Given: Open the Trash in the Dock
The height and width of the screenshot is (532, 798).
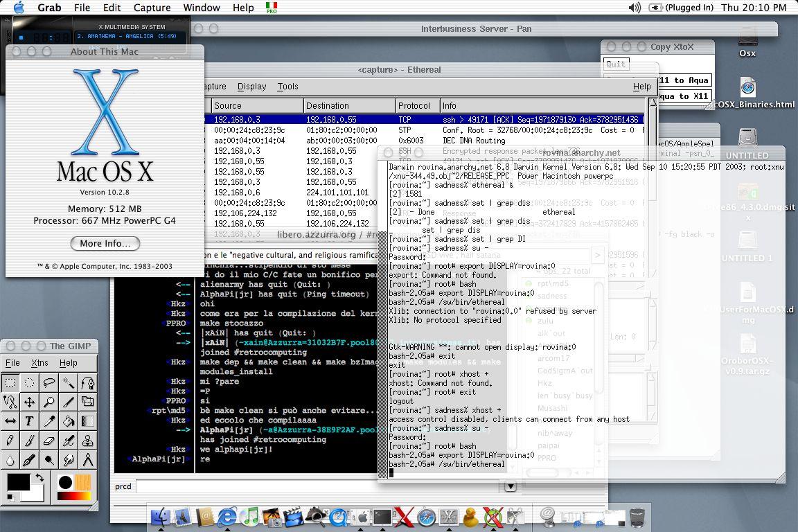Looking at the screenshot, I should pyautogui.click(x=637, y=517).
